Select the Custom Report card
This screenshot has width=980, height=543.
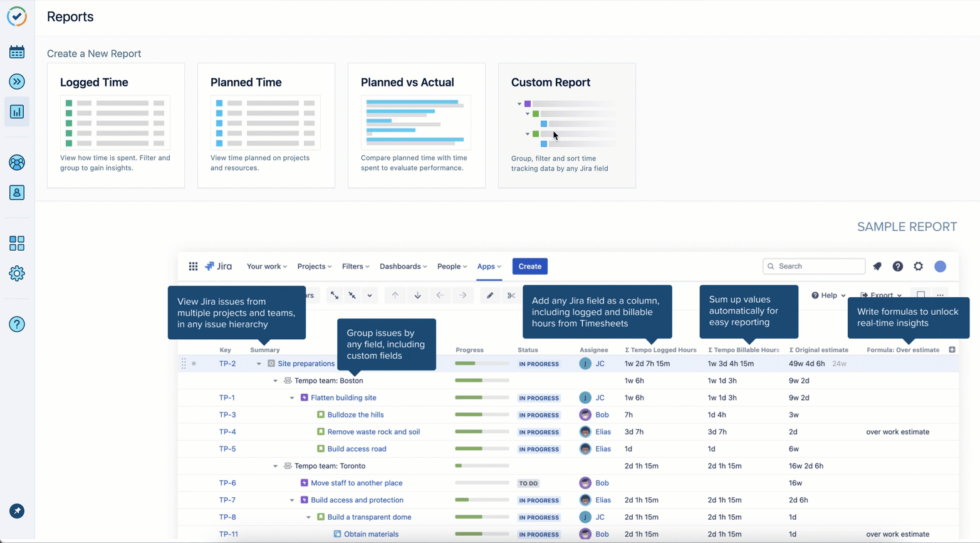(566, 125)
